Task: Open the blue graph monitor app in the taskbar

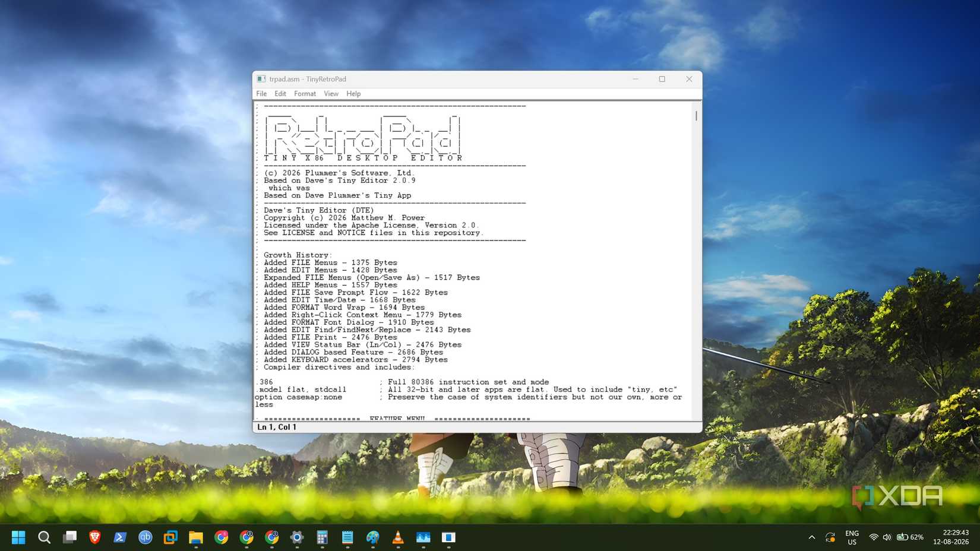Action: click(423, 537)
